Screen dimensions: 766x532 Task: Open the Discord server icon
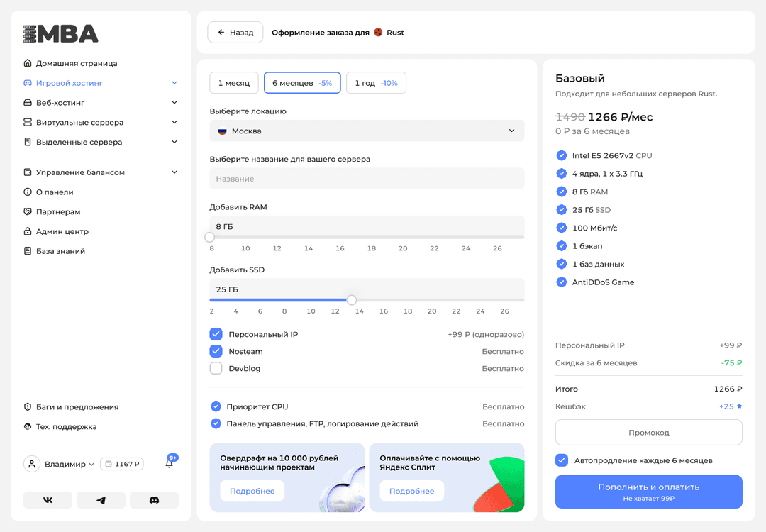pyautogui.click(x=154, y=500)
